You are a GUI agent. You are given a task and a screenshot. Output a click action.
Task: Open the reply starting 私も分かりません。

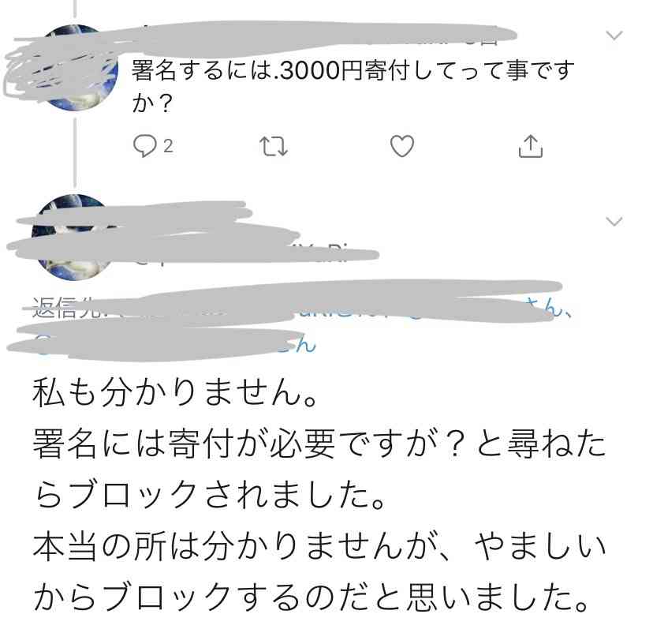pos(175,393)
